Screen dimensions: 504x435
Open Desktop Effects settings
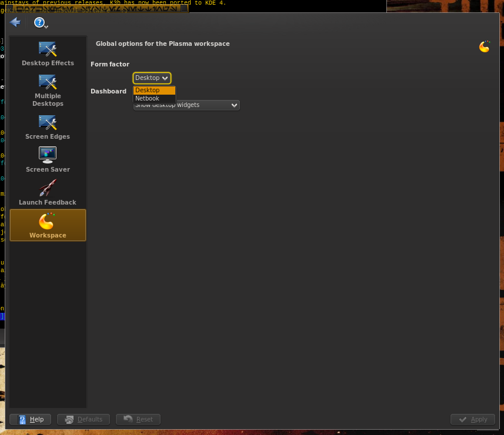click(48, 53)
